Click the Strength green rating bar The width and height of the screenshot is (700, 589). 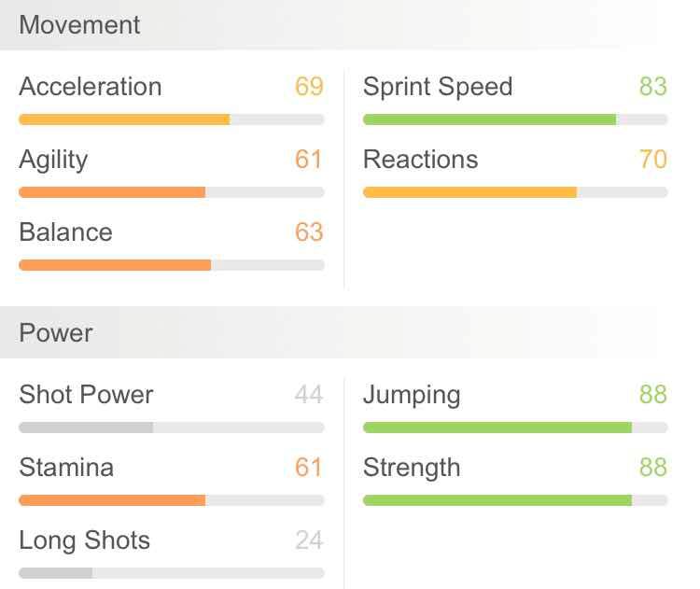(x=497, y=500)
